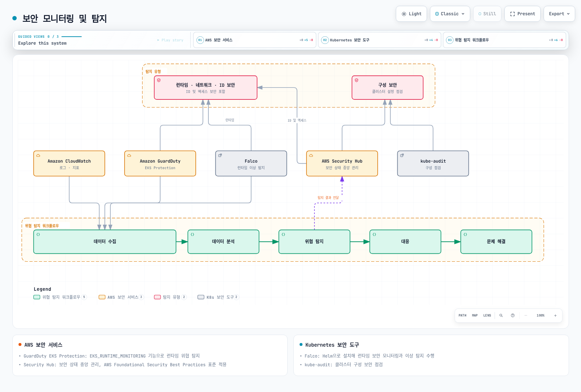Click the kube-audit bullet text

coord(344,365)
